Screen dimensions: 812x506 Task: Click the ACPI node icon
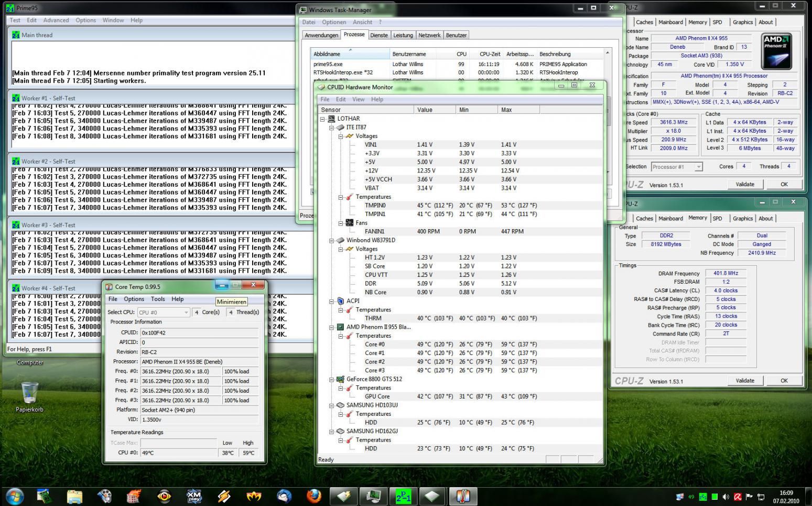point(340,301)
